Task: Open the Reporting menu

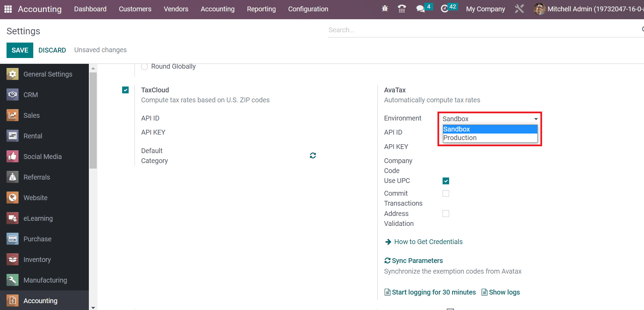Action: [261, 9]
